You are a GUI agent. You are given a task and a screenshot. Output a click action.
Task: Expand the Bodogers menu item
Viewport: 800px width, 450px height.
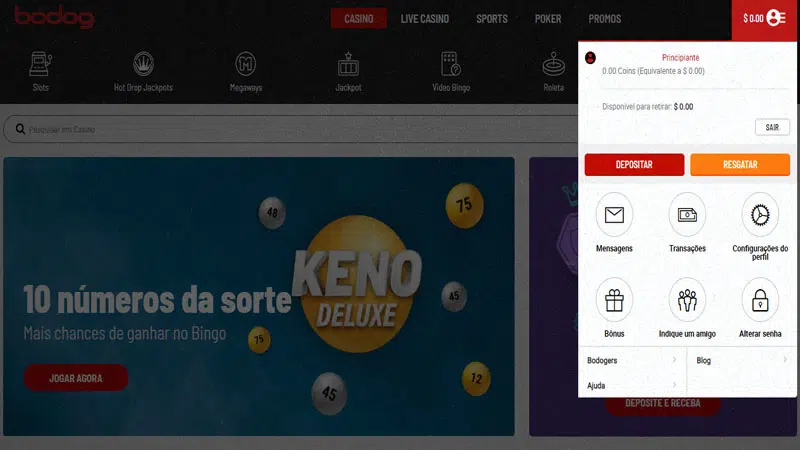631,359
